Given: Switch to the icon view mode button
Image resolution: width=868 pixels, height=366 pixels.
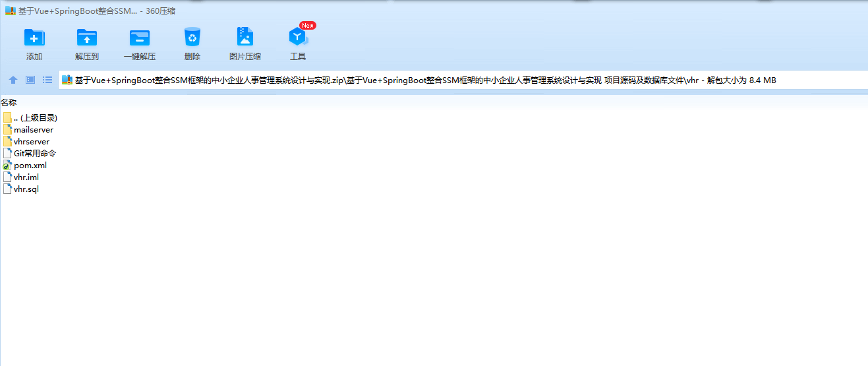Looking at the screenshot, I should pos(30,80).
